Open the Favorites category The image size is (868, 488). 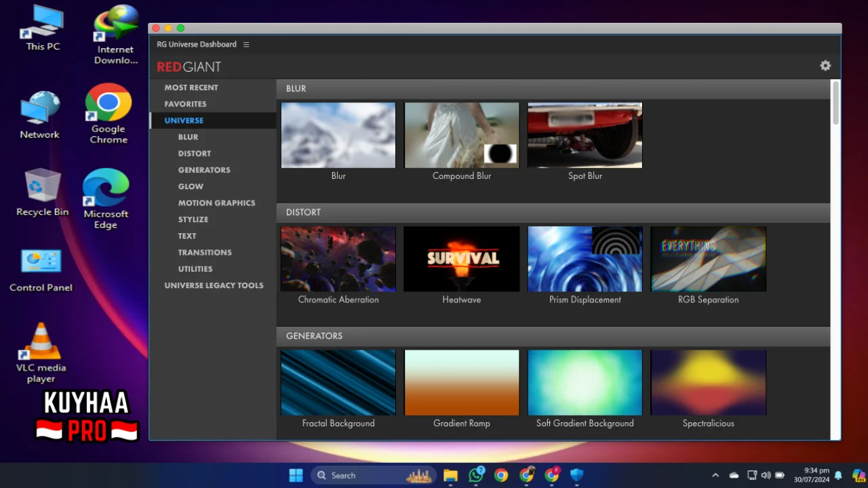[185, 104]
